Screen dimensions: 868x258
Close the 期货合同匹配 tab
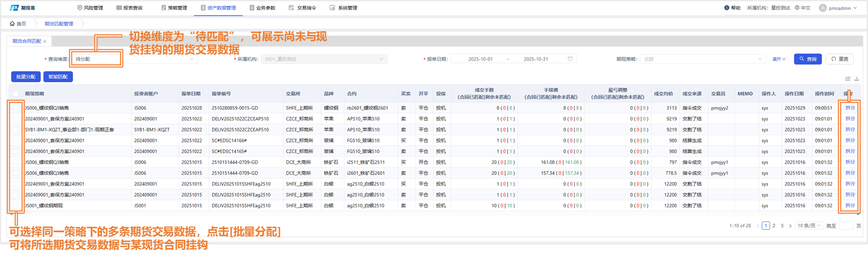click(45, 41)
